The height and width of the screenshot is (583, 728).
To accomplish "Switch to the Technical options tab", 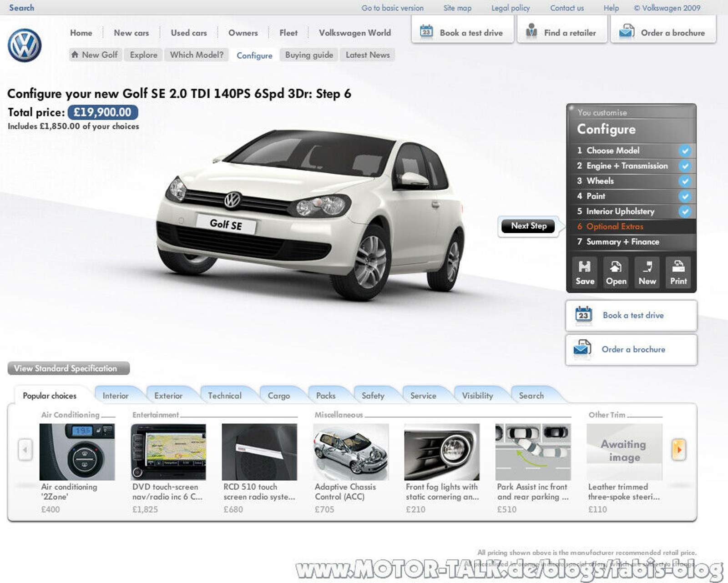I will tap(225, 396).
